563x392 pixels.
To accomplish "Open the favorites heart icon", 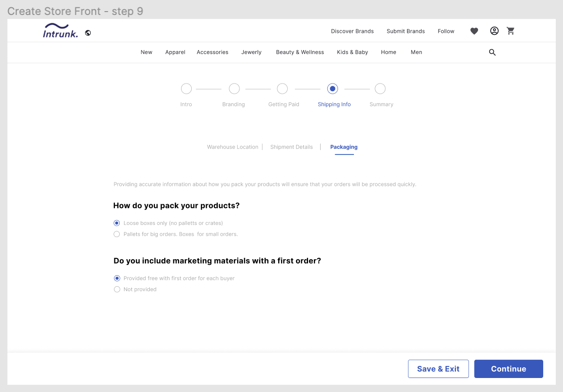I will pyautogui.click(x=474, y=31).
